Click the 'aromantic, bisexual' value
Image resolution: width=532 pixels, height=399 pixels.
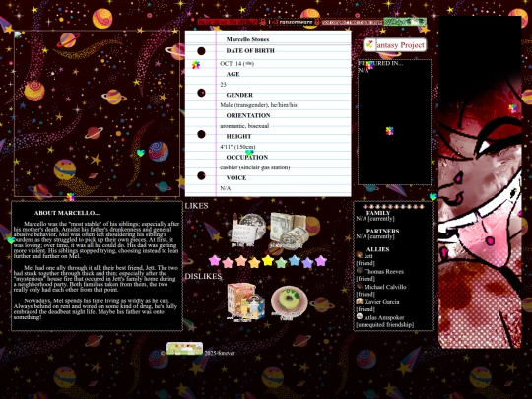(x=244, y=126)
